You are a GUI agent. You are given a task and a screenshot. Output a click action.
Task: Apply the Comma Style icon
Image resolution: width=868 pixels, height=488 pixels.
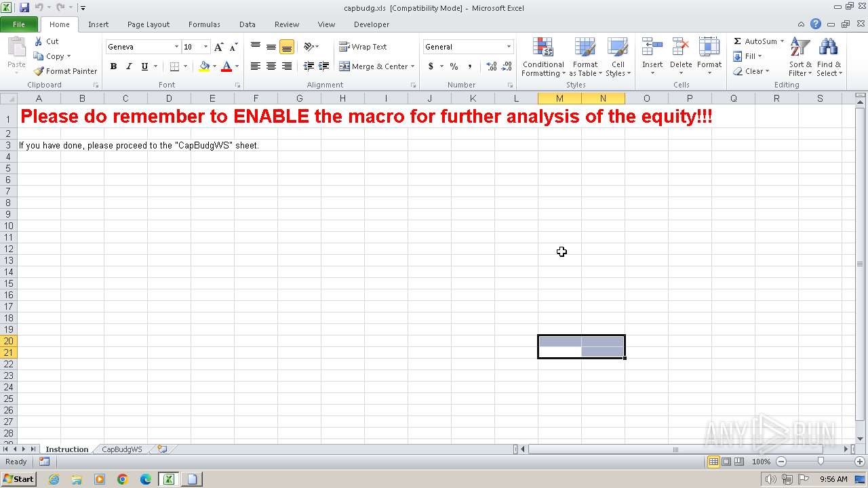[x=469, y=66]
